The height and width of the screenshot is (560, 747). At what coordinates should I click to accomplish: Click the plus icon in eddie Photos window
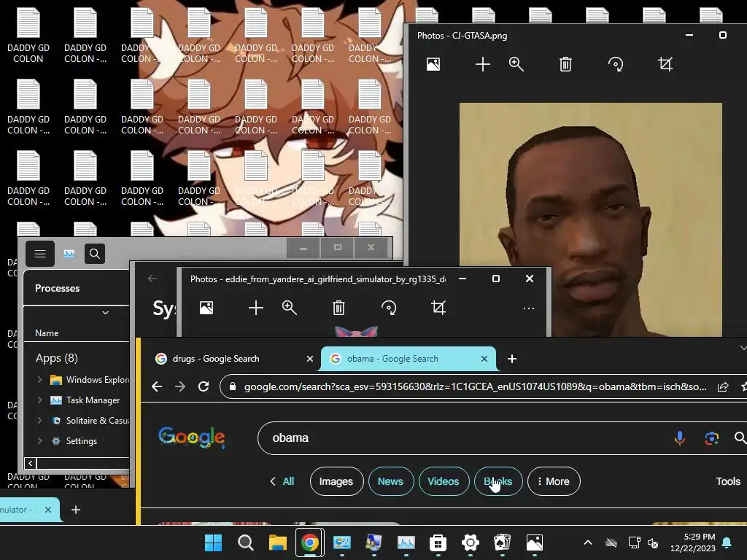tap(256, 308)
